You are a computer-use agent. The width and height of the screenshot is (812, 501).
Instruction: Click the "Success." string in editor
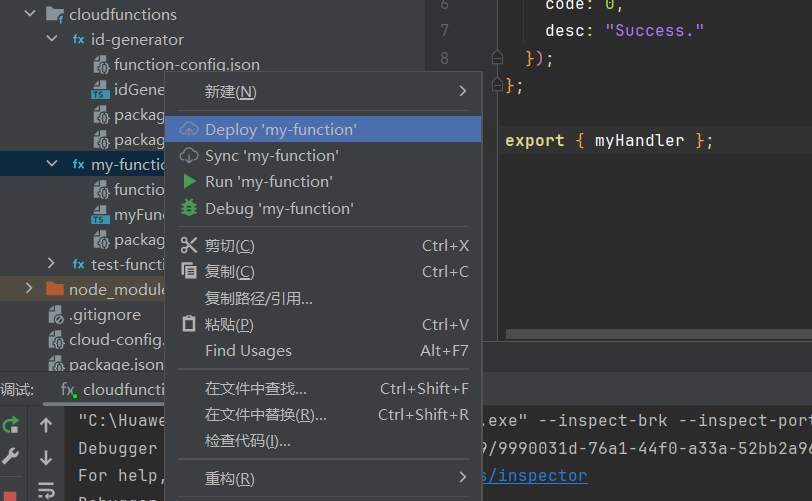pyautogui.click(x=655, y=31)
